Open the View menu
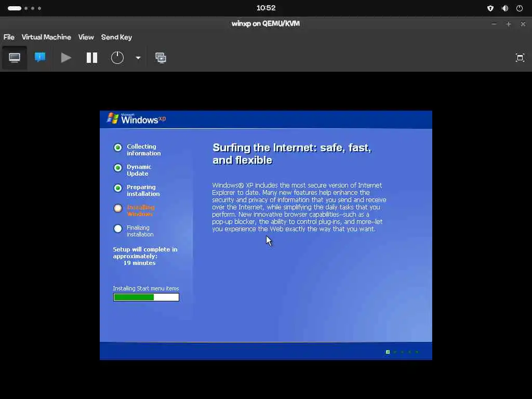The height and width of the screenshot is (399, 532). click(86, 37)
